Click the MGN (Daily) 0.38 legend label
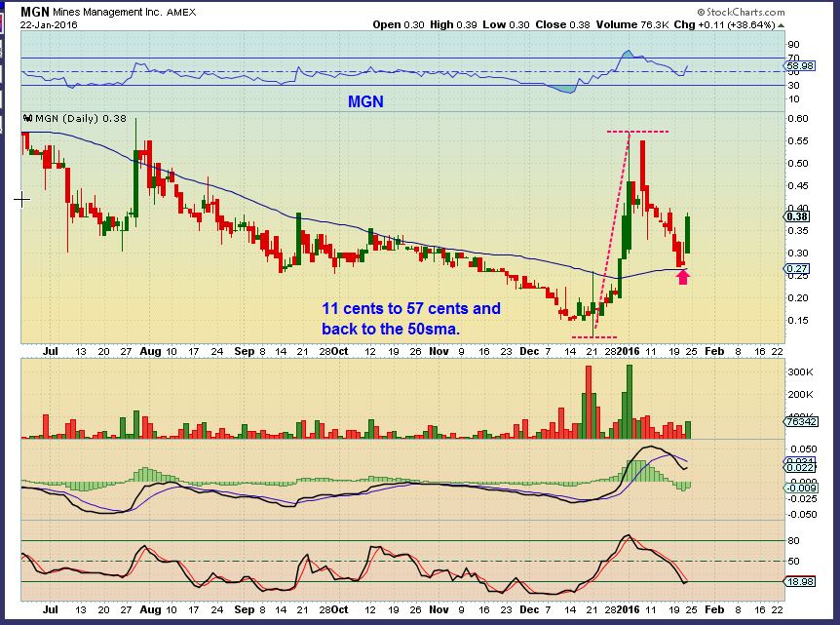840x625 pixels. 81,118
